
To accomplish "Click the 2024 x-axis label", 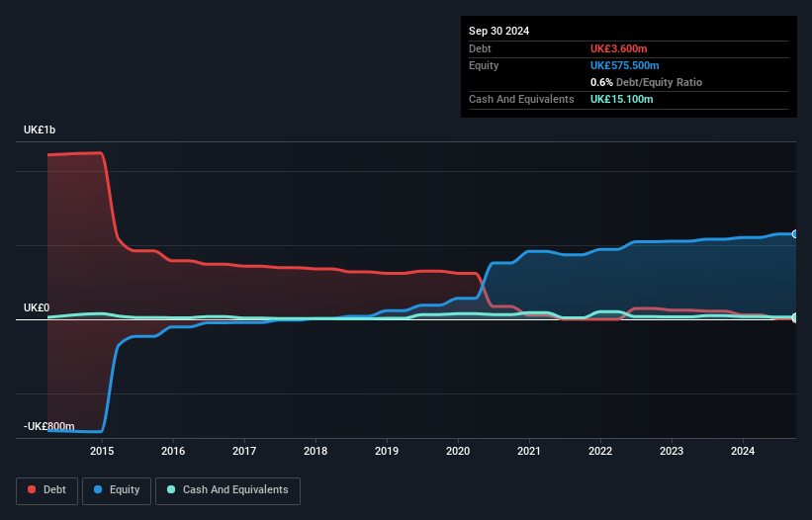I will [x=743, y=451].
